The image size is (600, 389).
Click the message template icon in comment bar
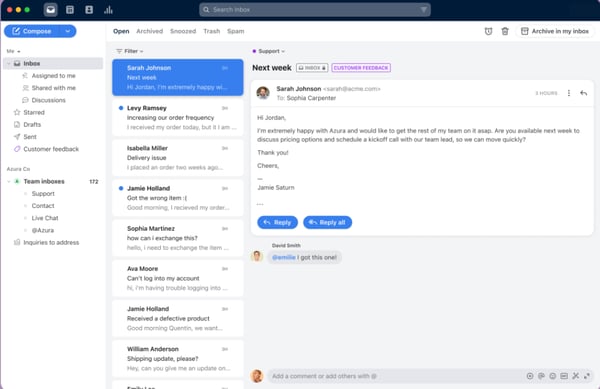[x=564, y=376]
